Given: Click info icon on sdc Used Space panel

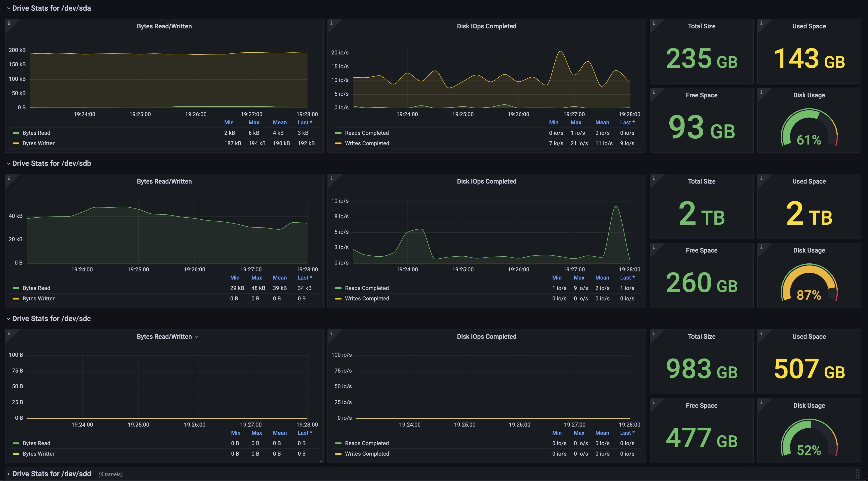Looking at the screenshot, I should [x=761, y=334].
